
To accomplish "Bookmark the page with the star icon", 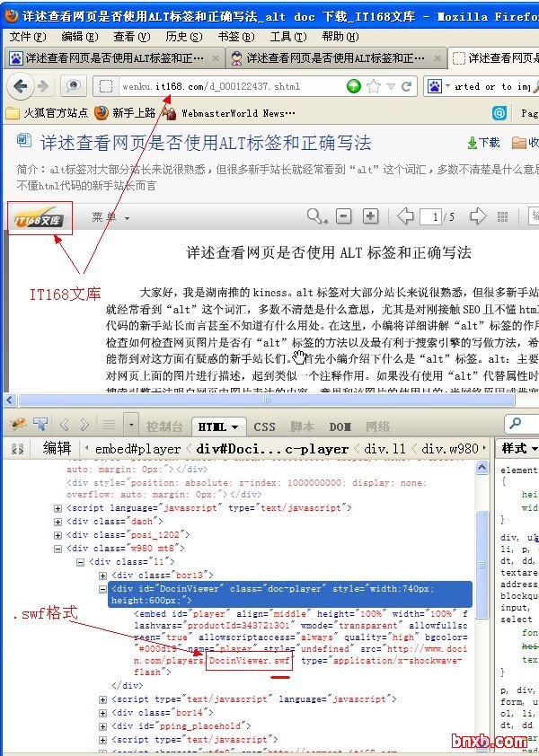I will point(374,86).
